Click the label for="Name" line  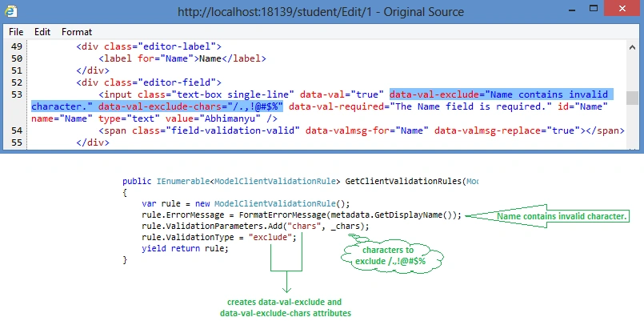pyautogui.click(x=182, y=58)
